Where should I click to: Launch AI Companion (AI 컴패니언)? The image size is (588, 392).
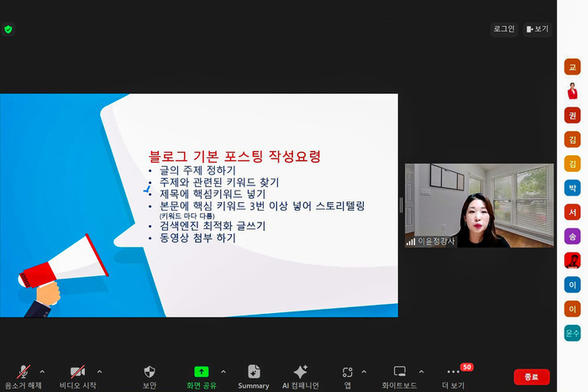(300, 372)
